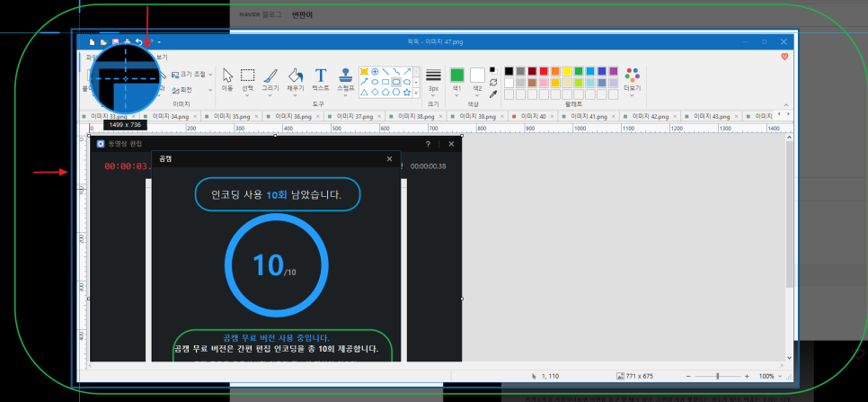Close the 이미지 35.png tab

pyautogui.click(x=256, y=116)
